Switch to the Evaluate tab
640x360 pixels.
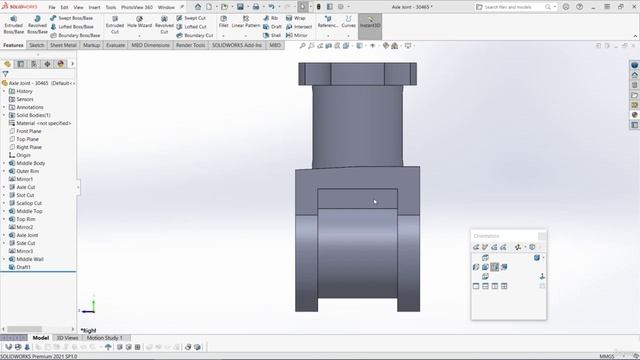click(x=116, y=45)
